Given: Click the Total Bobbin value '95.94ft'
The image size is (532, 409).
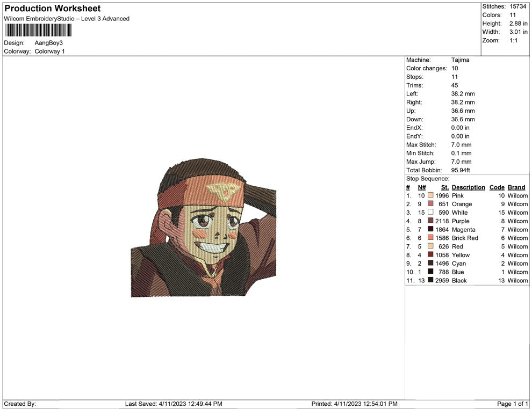Looking at the screenshot, I should (461, 170).
